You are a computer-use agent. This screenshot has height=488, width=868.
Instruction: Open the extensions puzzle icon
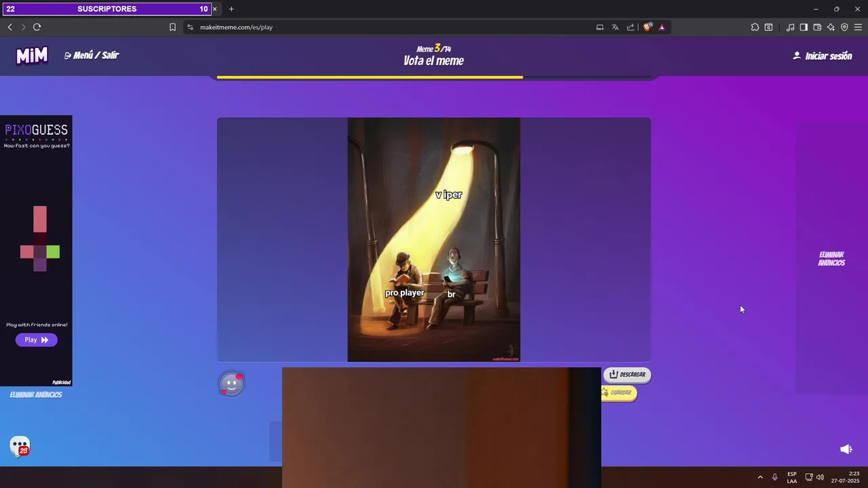pos(755,27)
